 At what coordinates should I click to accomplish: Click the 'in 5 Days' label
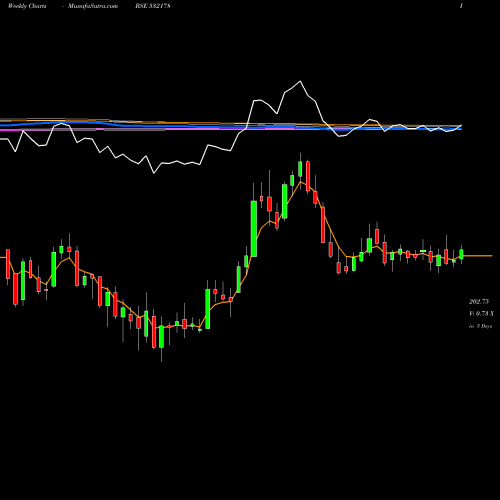coord(480,326)
